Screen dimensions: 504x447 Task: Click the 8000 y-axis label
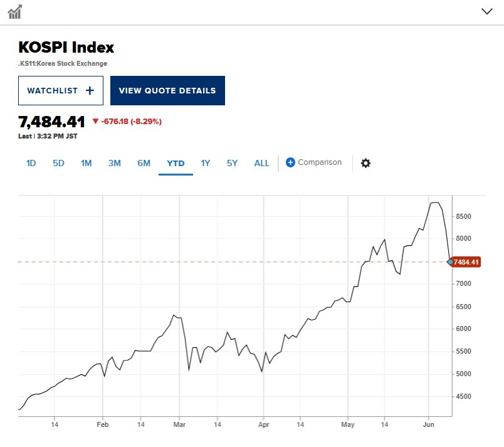(463, 238)
